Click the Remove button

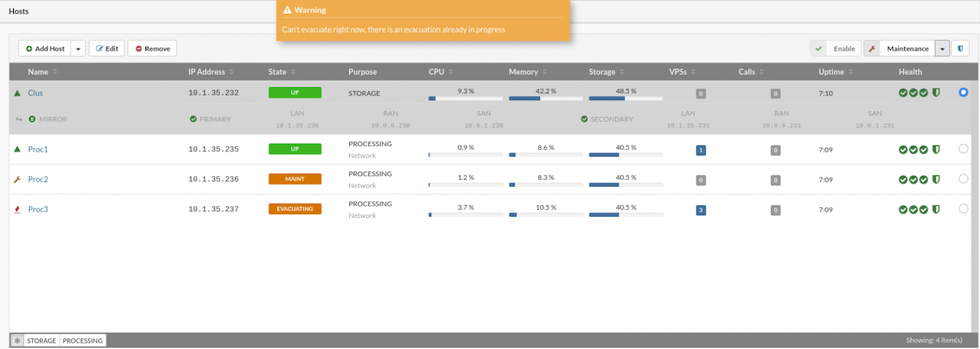point(152,48)
